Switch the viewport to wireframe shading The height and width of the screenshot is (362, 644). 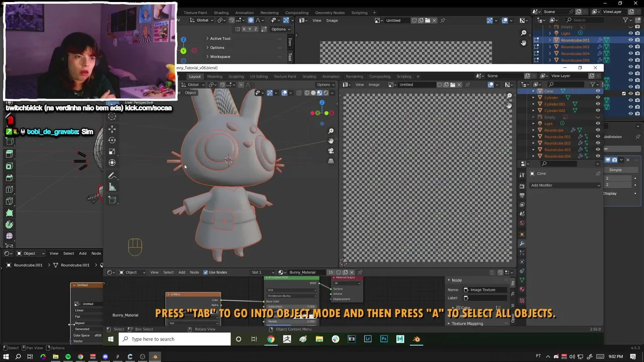[307, 93]
